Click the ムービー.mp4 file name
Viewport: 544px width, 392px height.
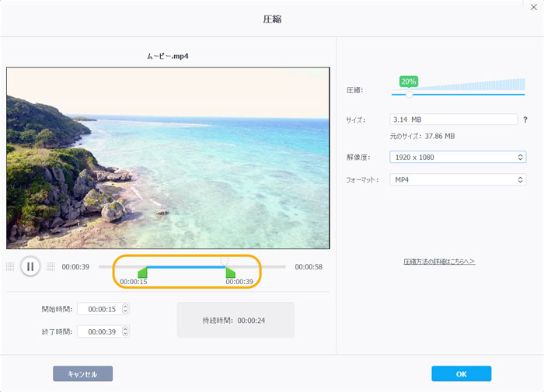(168, 56)
